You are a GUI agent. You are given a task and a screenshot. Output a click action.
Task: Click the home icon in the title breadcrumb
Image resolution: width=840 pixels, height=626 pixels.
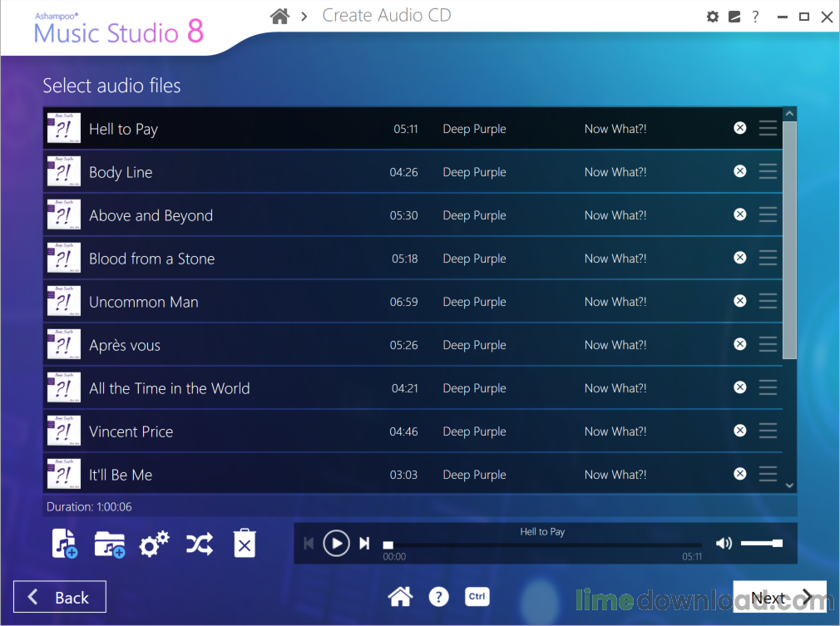[x=280, y=16]
